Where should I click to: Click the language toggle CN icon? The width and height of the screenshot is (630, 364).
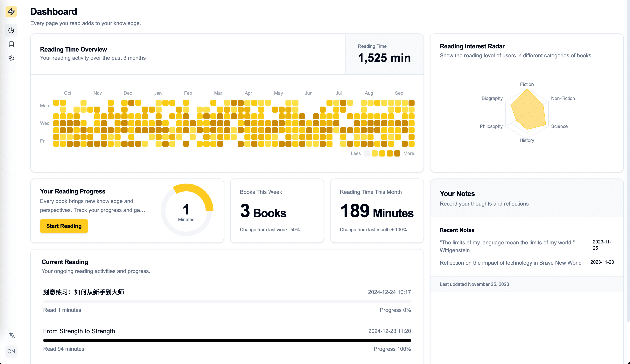(11, 351)
